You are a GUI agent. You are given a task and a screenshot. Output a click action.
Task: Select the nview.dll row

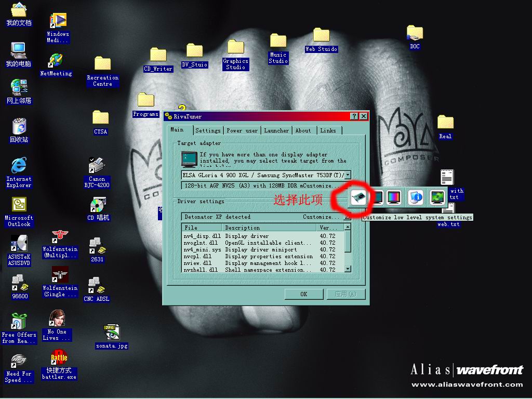coord(263,263)
